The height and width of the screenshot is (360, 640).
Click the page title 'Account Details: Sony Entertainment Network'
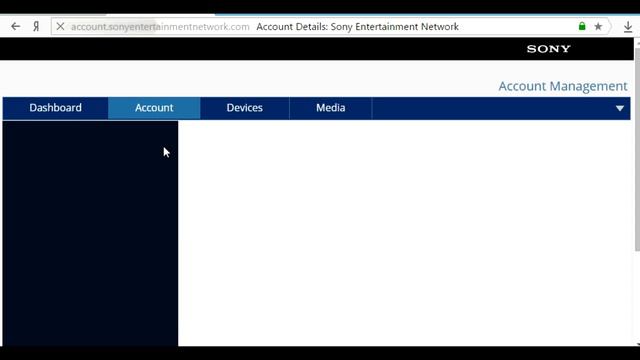click(x=358, y=27)
